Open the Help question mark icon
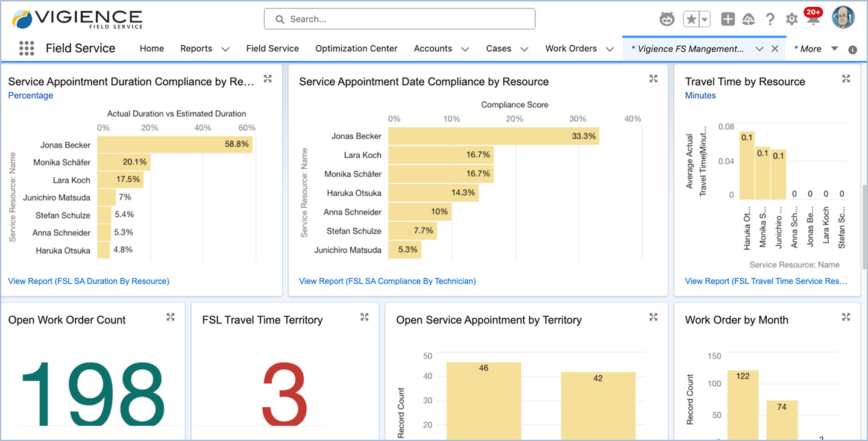The height and width of the screenshot is (441, 868). pos(770,19)
